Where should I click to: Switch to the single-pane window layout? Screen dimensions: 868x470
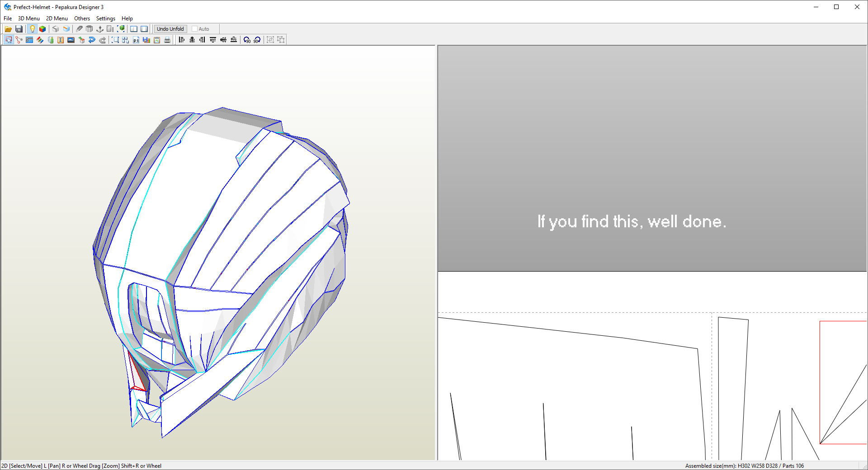coord(144,29)
